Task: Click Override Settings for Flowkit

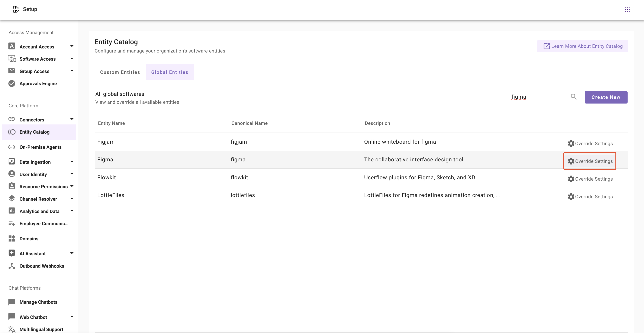Action: click(590, 179)
